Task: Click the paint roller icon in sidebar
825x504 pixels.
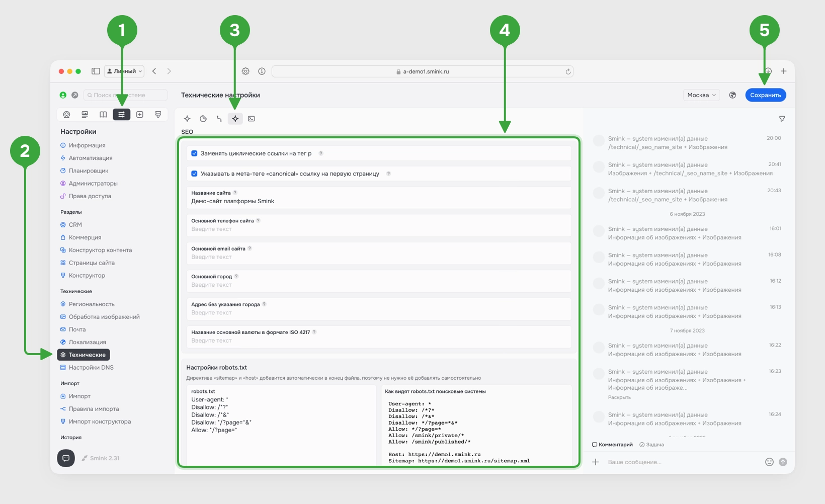Action: pos(158,115)
